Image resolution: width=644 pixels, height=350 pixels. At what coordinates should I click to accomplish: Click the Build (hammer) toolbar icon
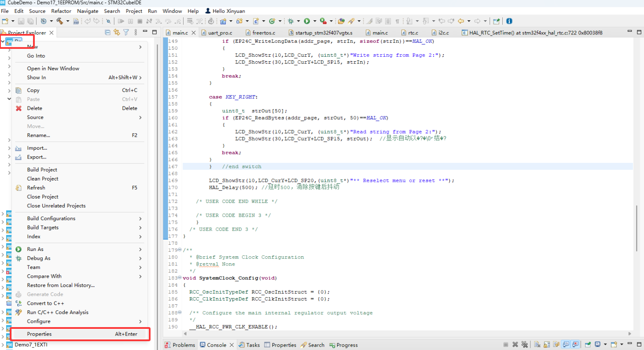click(x=59, y=21)
